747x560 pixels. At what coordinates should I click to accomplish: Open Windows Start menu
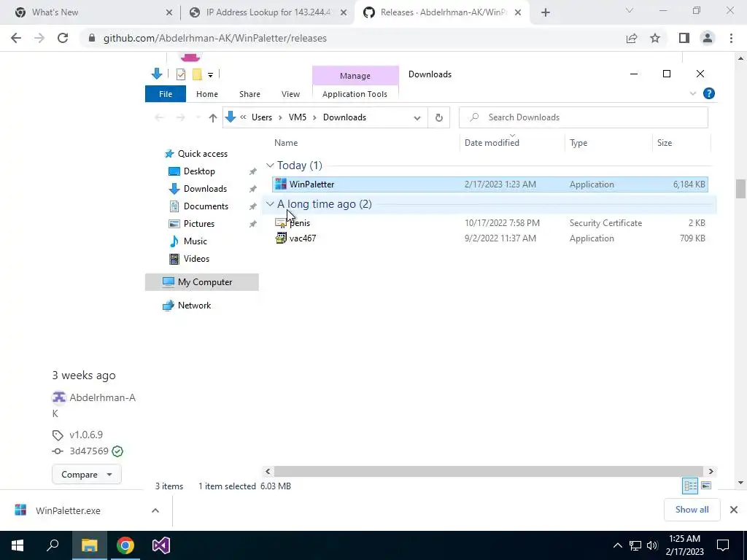[x=18, y=545]
